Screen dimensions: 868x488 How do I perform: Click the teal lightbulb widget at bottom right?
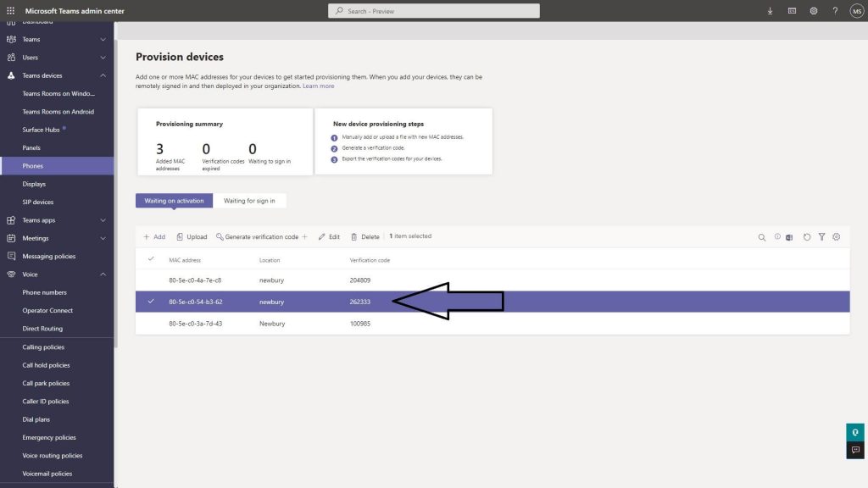[x=854, y=431]
